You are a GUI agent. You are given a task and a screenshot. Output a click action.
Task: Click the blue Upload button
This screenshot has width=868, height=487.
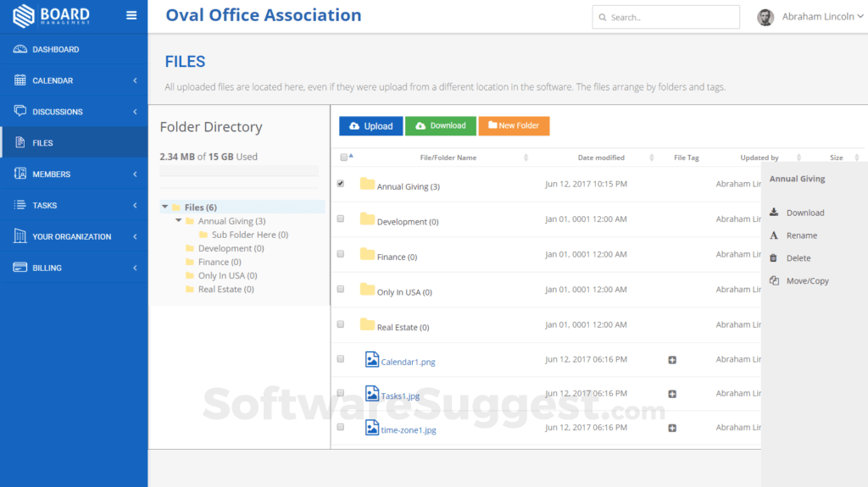click(370, 126)
